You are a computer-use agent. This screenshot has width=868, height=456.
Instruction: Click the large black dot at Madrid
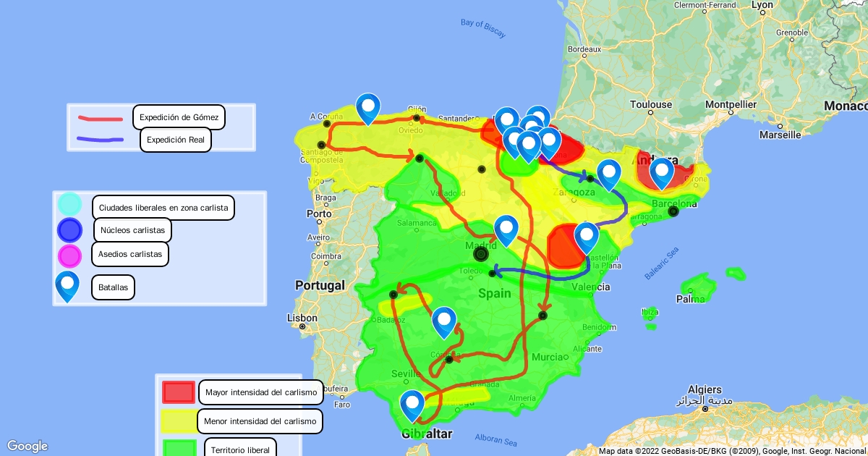(x=481, y=254)
